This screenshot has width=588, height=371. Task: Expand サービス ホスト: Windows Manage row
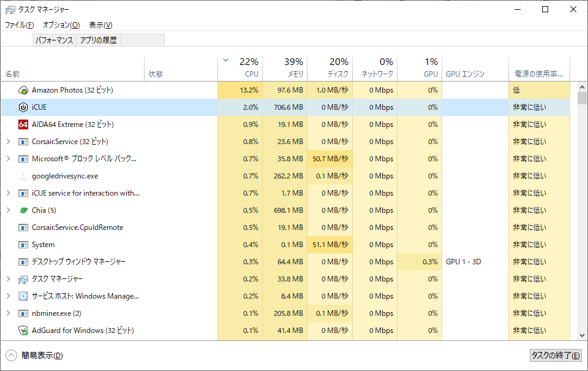tap(8, 296)
